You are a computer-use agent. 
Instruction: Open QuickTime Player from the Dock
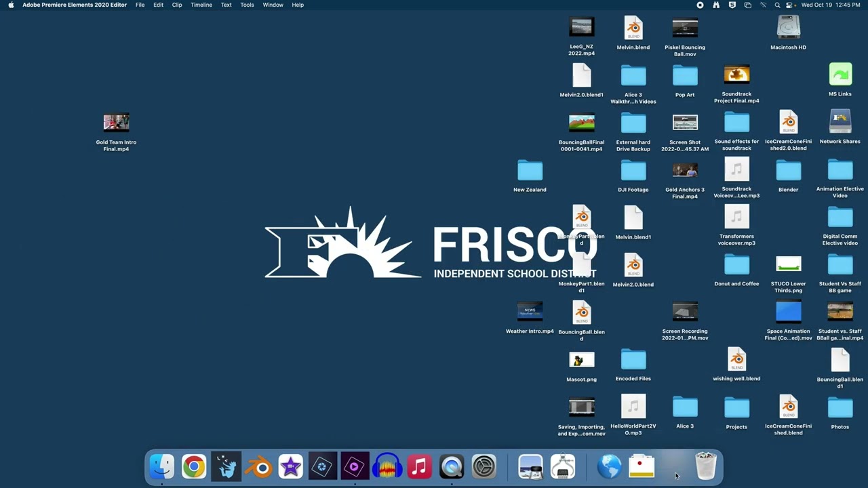coord(452,466)
